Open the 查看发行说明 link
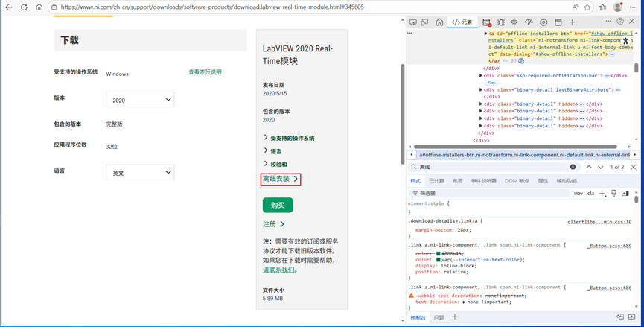This screenshot has height=327, width=644. pos(205,72)
